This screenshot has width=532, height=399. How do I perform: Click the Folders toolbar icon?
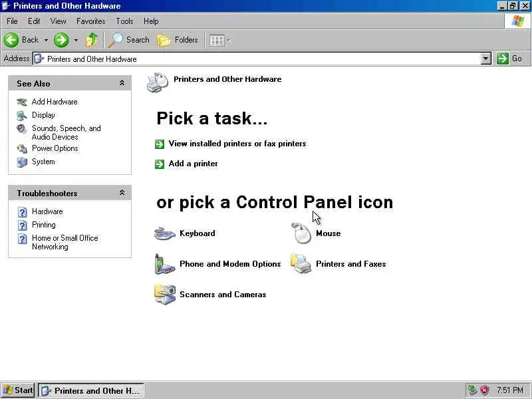coord(164,41)
